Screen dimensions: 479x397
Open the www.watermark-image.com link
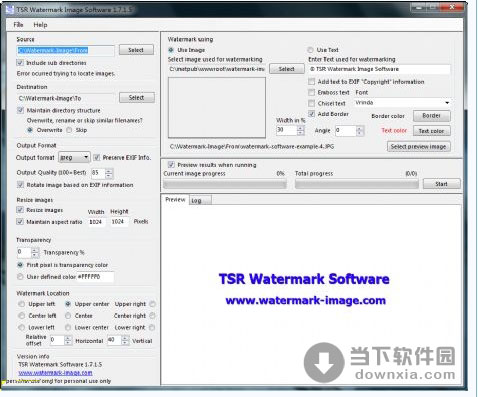tap(55, 373)
